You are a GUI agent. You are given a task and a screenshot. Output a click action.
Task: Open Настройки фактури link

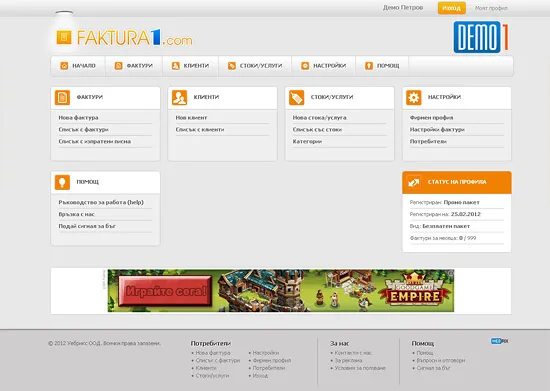(437, 129)
